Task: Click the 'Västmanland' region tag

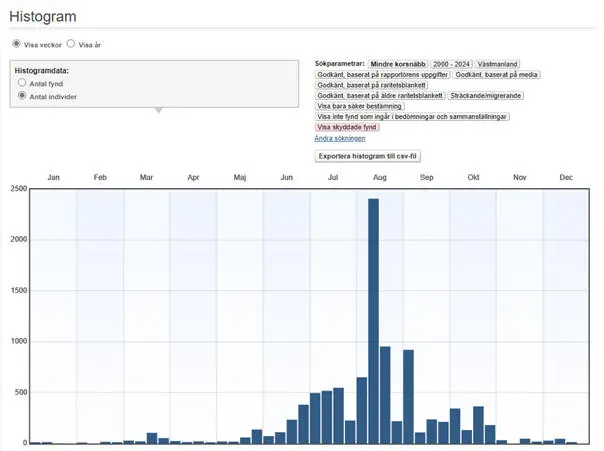Action: click(499, 63)
